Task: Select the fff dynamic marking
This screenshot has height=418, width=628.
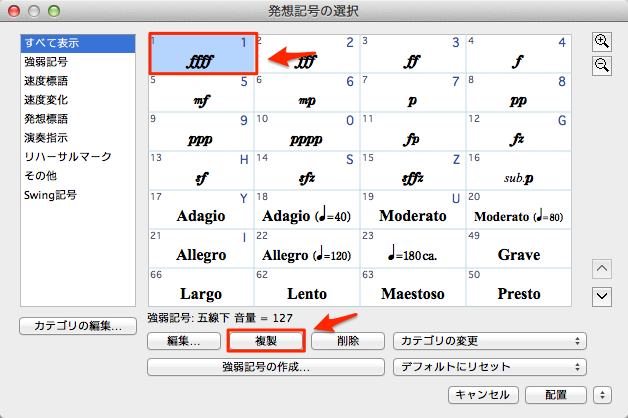Action: [x=307, y=54]
